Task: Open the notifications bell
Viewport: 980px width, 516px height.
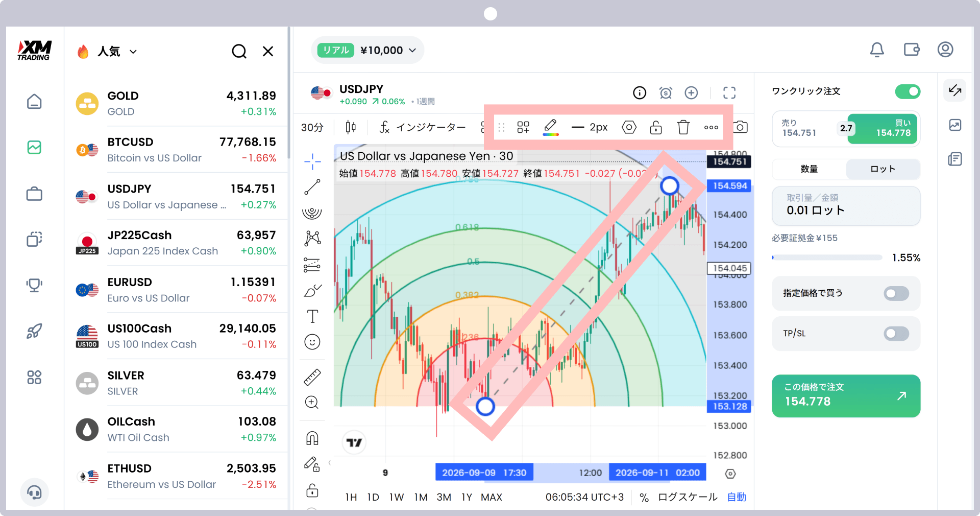Action: [877, 50]
